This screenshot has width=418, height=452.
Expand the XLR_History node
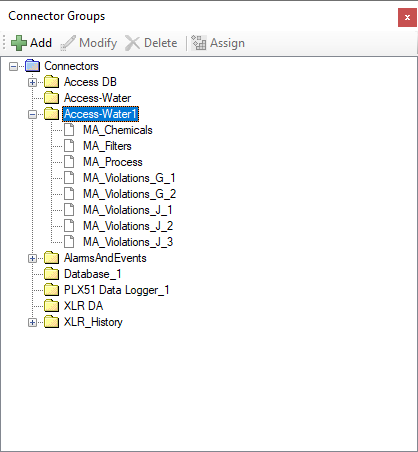tap(32, 322)
